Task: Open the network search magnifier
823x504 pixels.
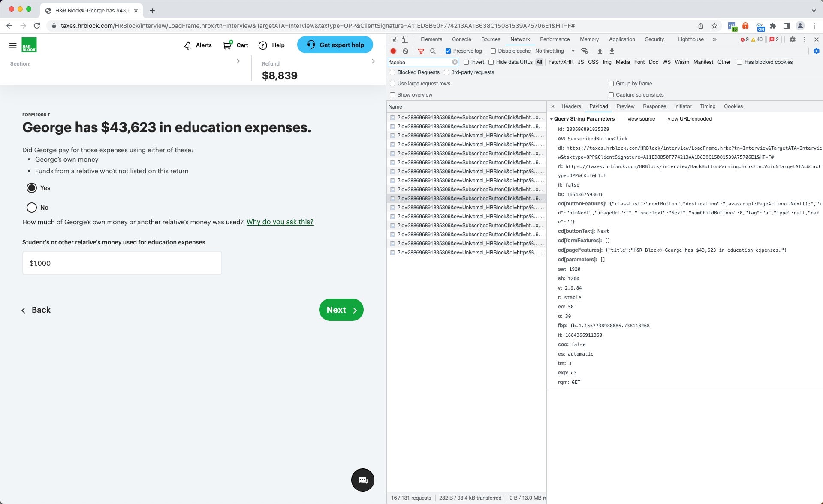Action: 433,51
